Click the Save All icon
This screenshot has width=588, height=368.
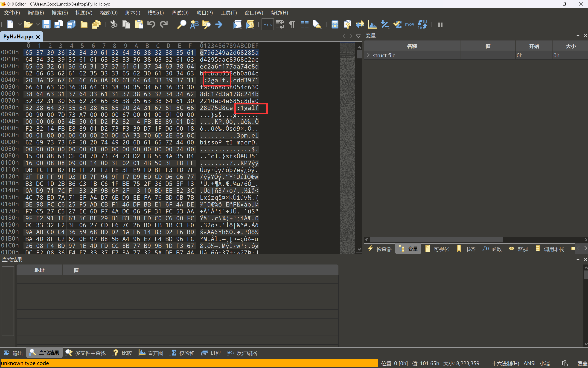point(71,24)
